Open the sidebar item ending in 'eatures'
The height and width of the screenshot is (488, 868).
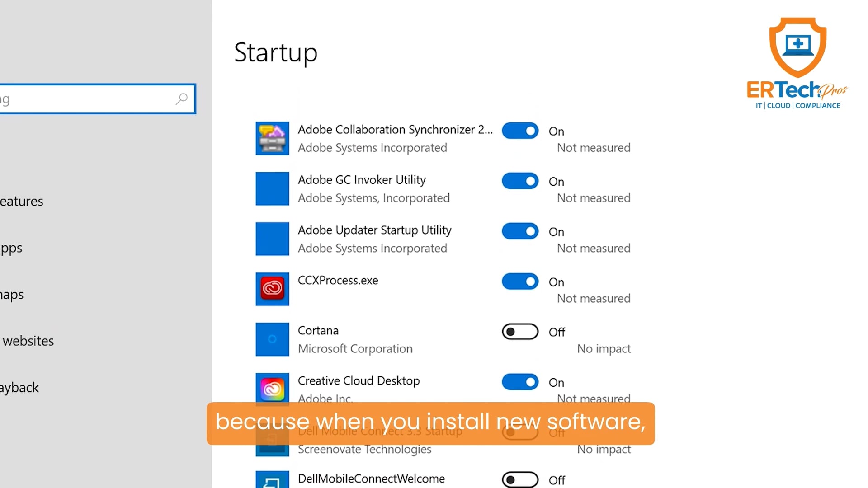(22, 201)
